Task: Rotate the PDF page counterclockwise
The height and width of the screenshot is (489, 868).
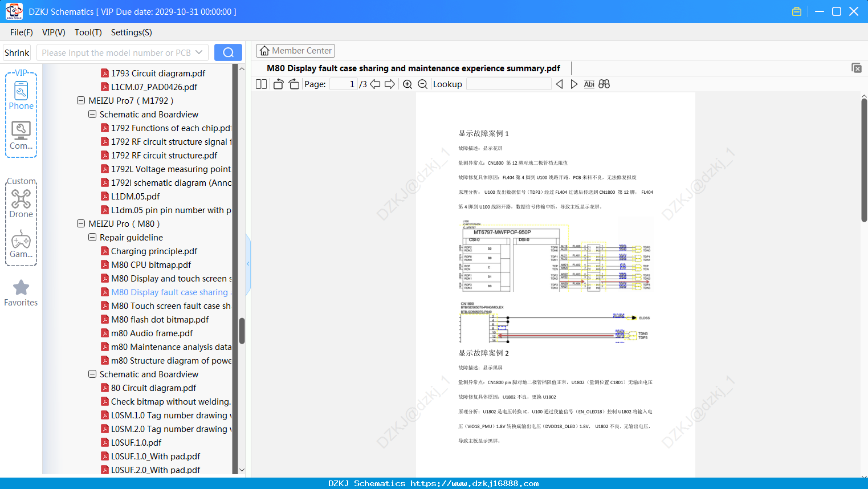Action: pyautogui.click(x=279, y=84)
